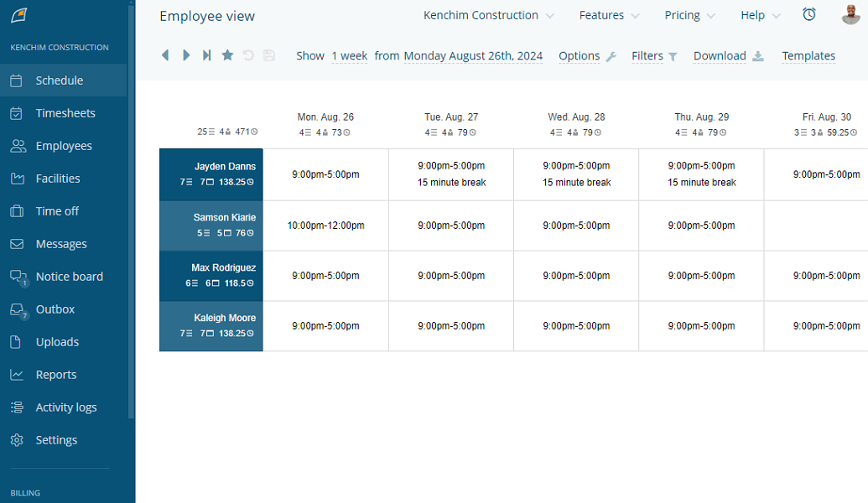Open the user profile avatar
The image size is (868, 503).
click(x=851, y=14)
